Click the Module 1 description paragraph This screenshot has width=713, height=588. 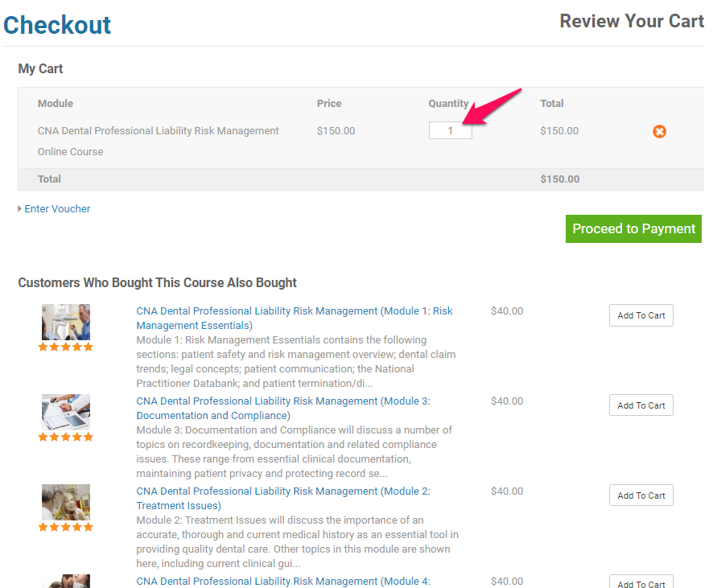tap(296, 362)
